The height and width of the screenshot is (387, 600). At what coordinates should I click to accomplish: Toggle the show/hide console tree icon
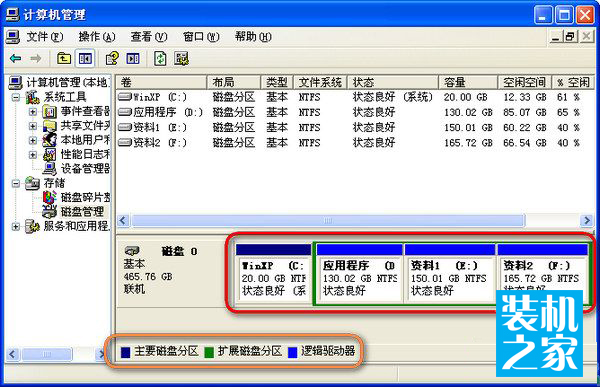click(x=85, y=59)
